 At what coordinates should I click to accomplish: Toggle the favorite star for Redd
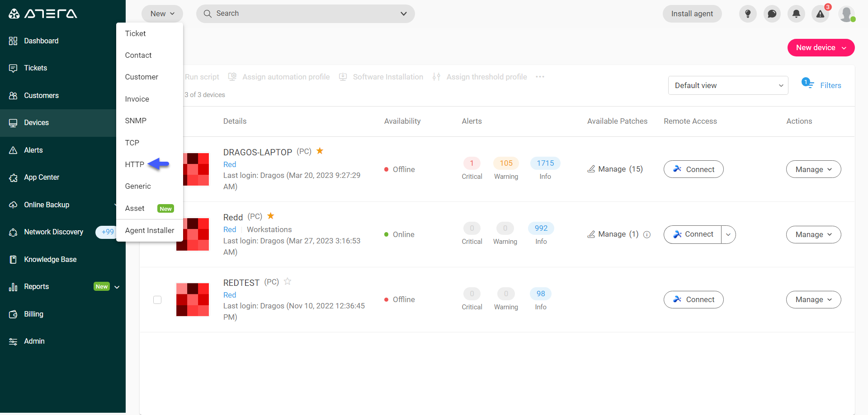(271, 216)
